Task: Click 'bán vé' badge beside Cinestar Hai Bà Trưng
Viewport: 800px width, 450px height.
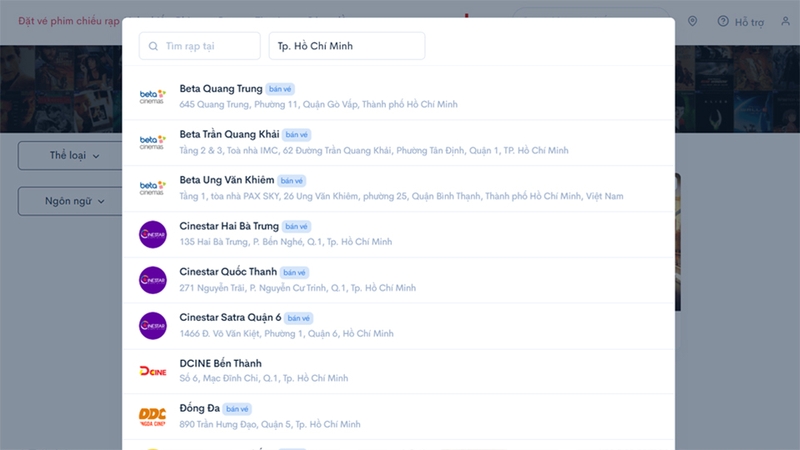Action: pyautogui.click(x=296, y=227)
